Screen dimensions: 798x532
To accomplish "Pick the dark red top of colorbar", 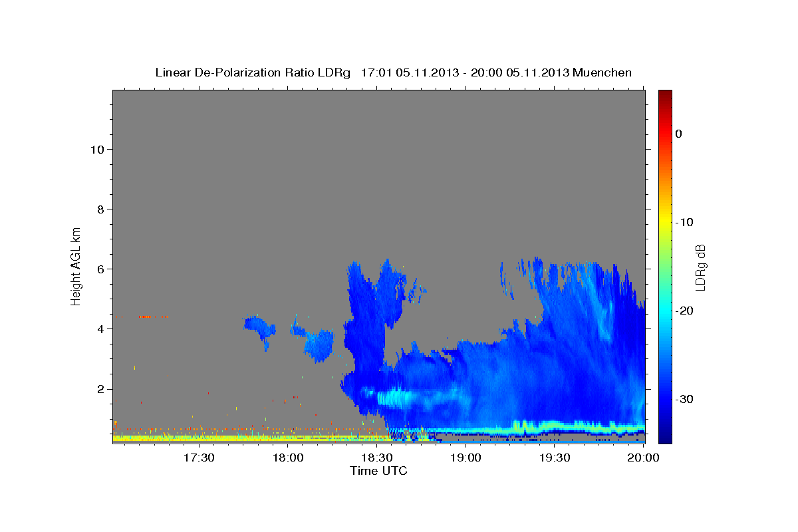I will click(x=665, y=94).
